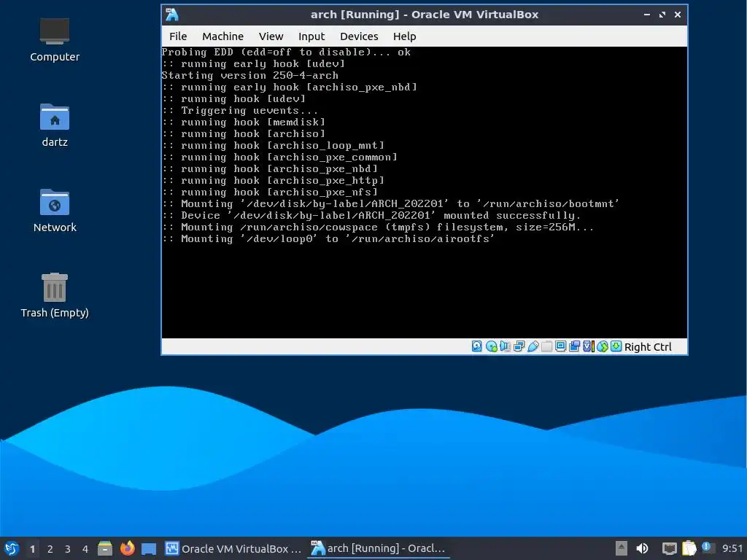Click the shared folders status icon

[547, 346]
